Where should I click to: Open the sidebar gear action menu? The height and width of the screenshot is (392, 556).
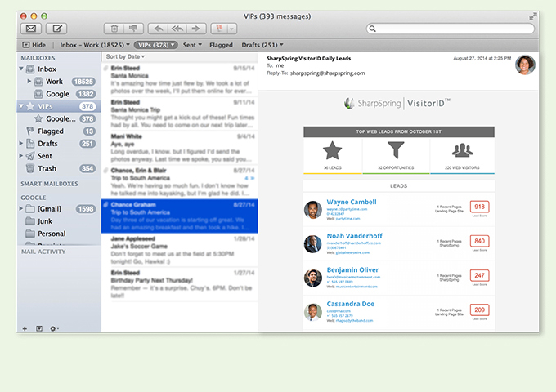(54, 328)
